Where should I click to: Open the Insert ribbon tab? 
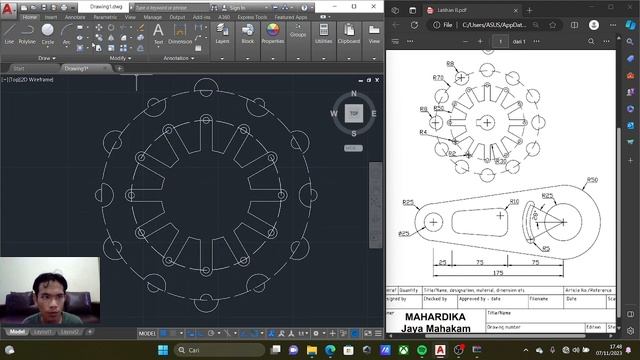coord(51,17)
